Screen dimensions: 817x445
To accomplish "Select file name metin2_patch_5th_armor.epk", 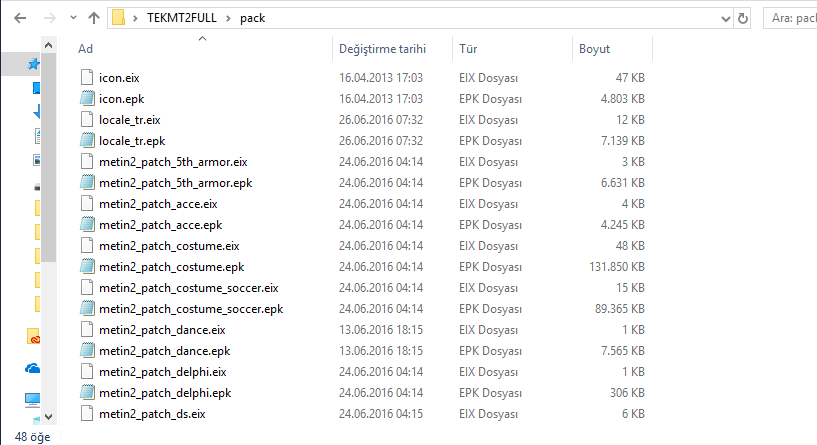I will [176, 183].
